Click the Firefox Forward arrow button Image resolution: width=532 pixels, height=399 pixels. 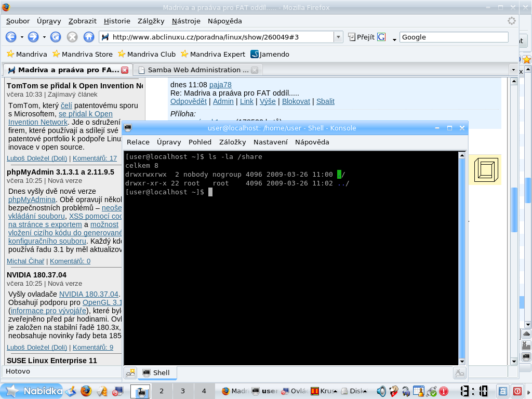click(x=33, y=37)
